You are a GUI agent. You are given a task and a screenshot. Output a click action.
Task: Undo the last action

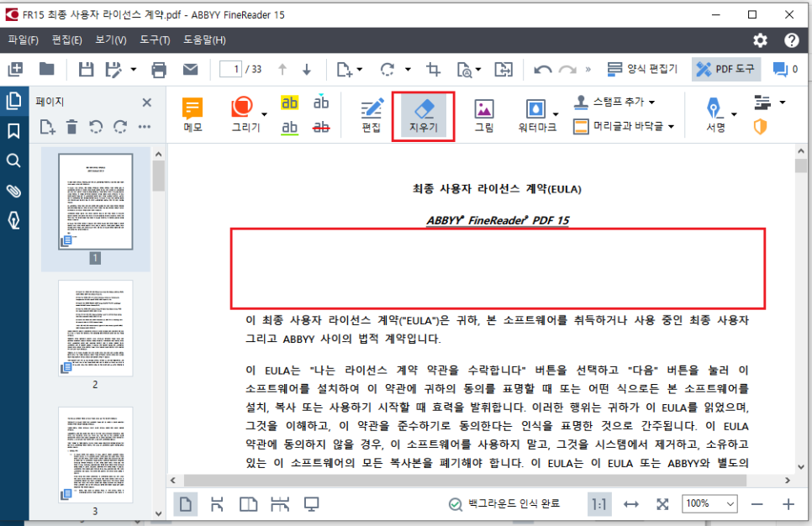click(543, 70)
